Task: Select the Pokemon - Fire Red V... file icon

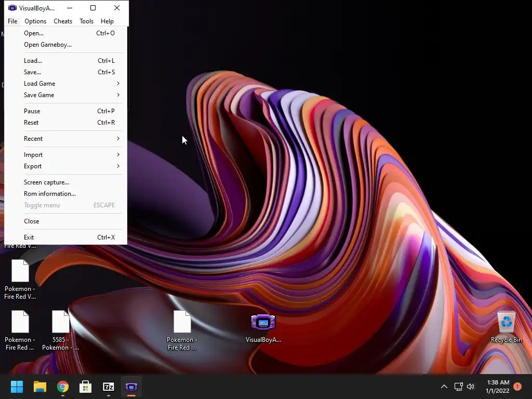Action: (20, 280)
